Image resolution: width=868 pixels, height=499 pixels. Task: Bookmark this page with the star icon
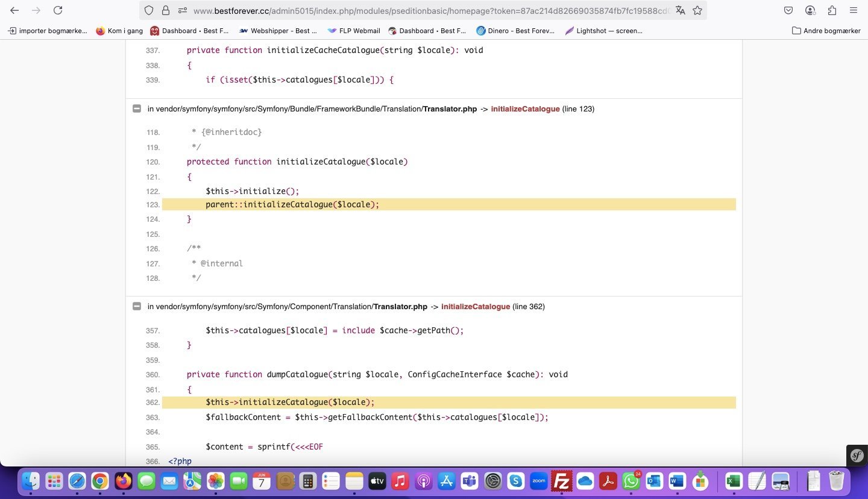click(697, 10)
